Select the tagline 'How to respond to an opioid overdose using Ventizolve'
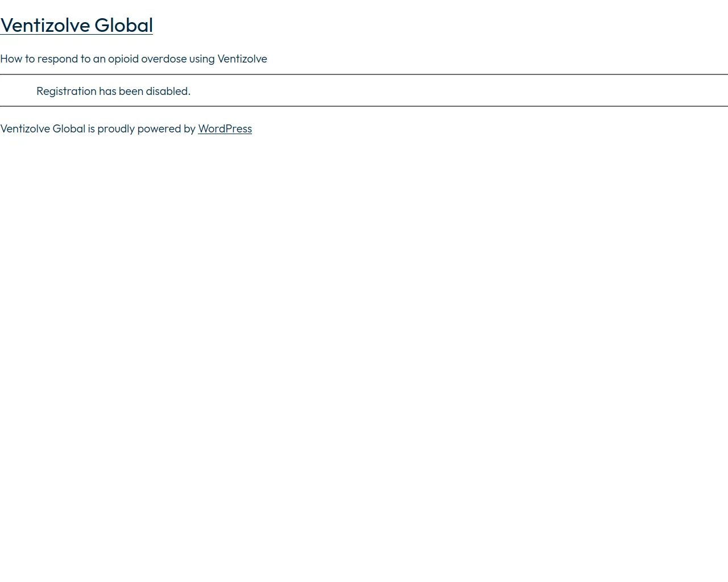The width and height of the screenshot is (728, 582). [x=134, y=59]
